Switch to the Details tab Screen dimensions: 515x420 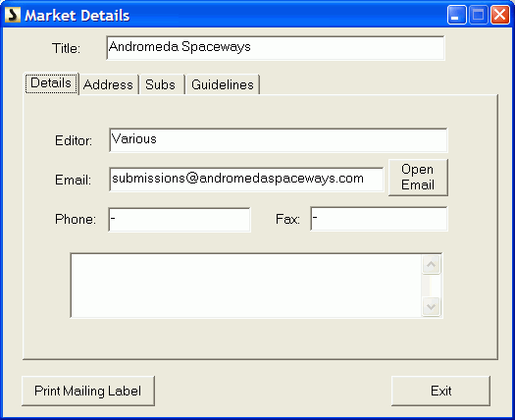pyautogui.click(x=51, y=83)
